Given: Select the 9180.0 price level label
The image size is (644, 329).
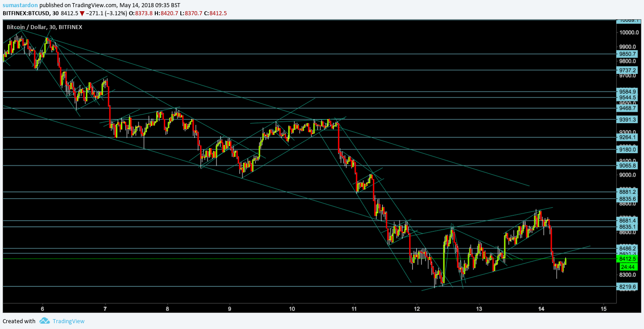Looking at the screenshot, I should [627, 150].
